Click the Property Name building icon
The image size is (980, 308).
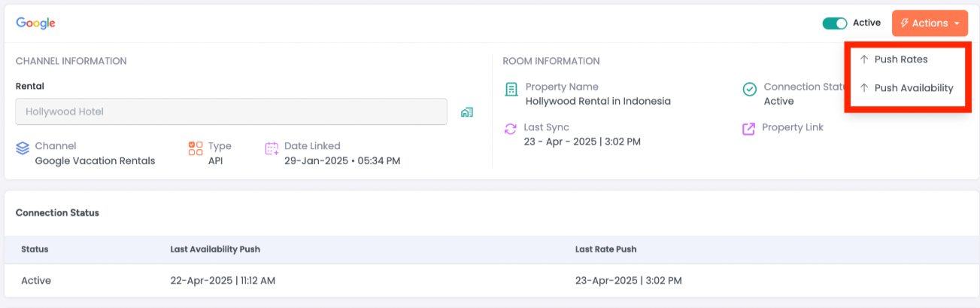511,90
